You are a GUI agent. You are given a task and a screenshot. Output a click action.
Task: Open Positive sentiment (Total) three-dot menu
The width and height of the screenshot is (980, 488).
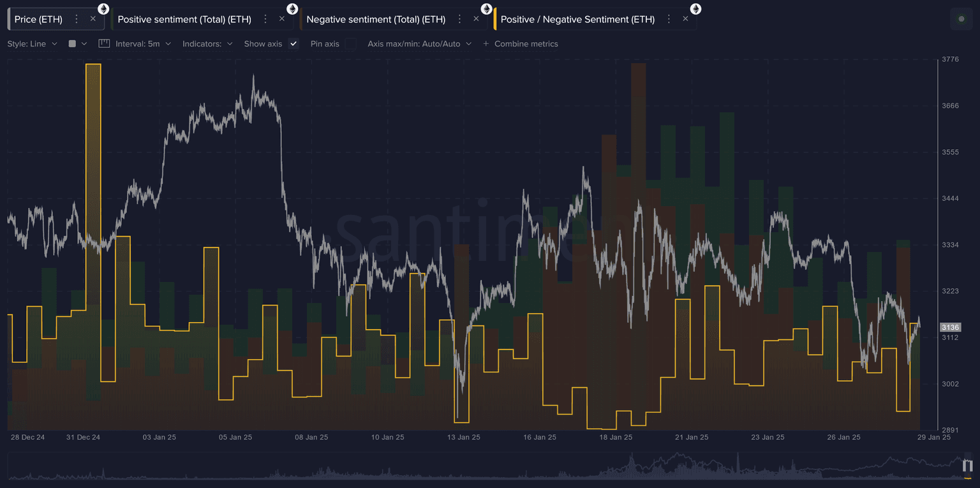(x=265, y=19)
